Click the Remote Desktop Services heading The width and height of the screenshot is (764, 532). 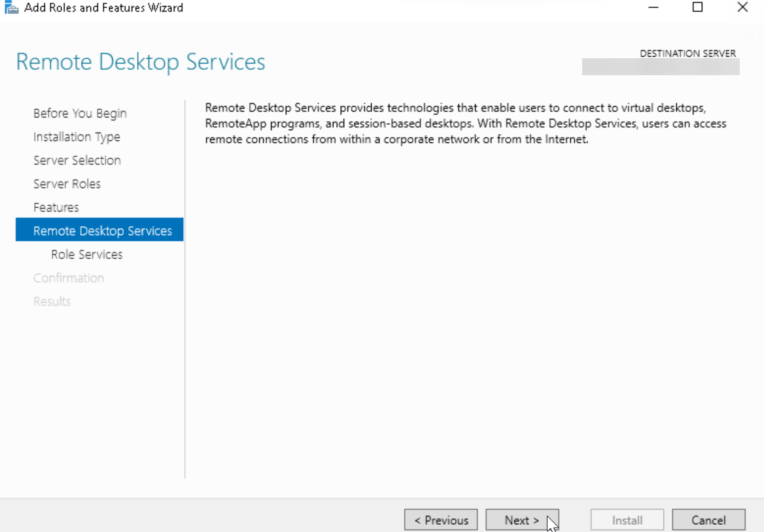tap(140, 61)
